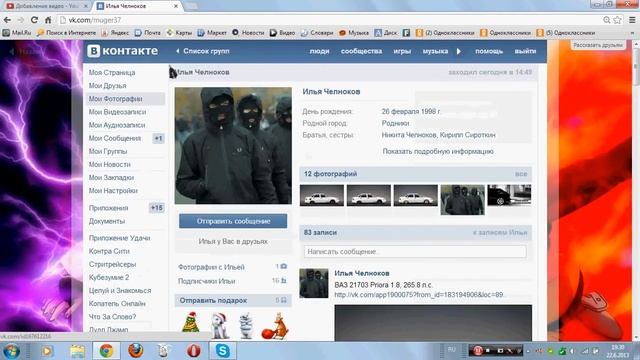The width and height of the screenshot is (640, 360).
Task: Go back to Список групп
Action: pyautogui.click(x=203, y=51)
